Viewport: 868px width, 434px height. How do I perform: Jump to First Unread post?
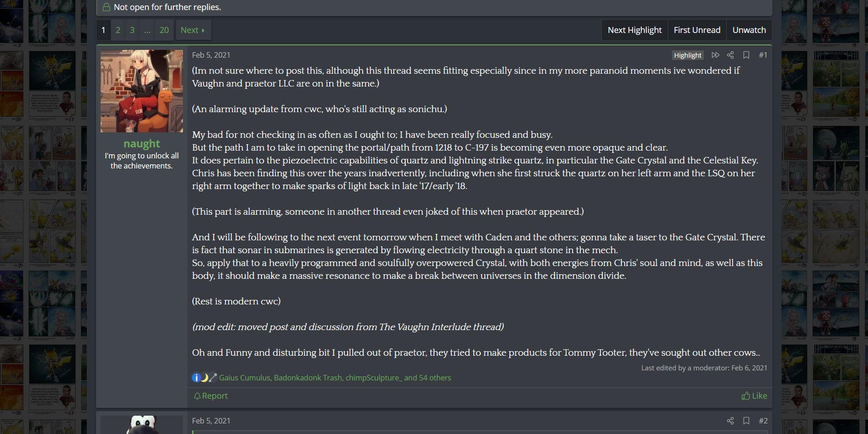click(x=697, y=30)
